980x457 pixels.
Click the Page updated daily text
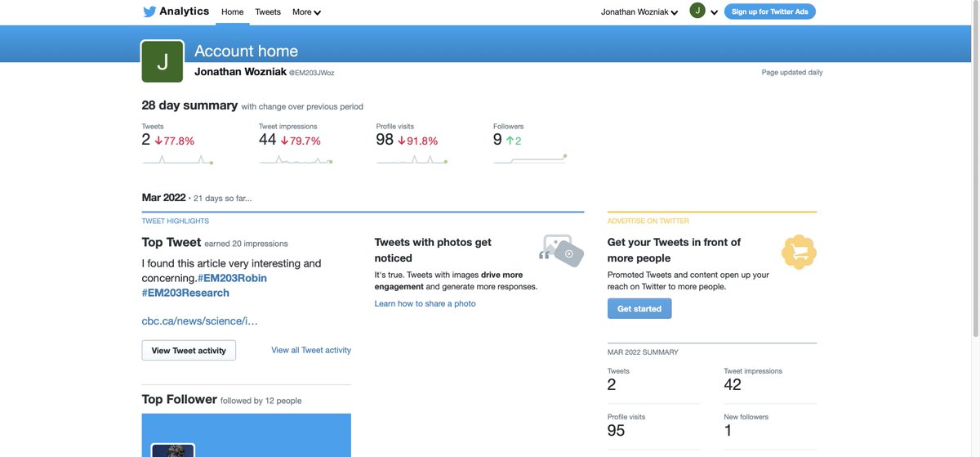coord(792,72)
